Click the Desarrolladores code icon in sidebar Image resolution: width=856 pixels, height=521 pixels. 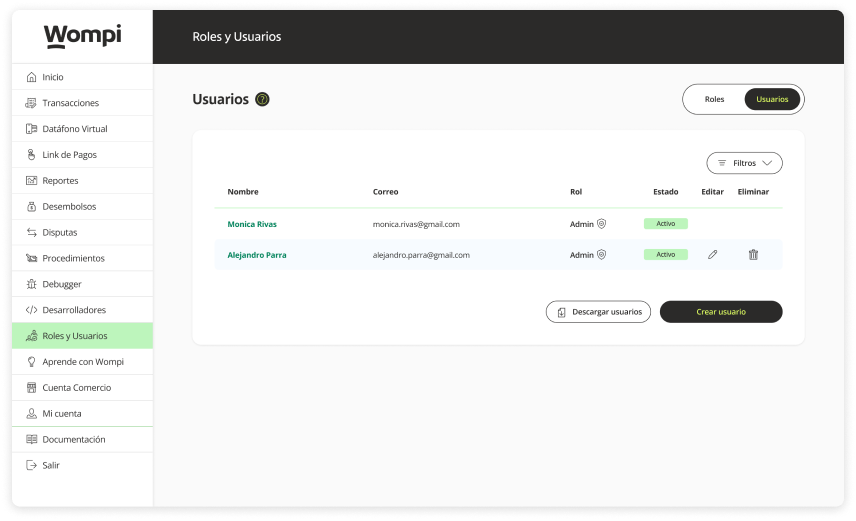(32, 310)
